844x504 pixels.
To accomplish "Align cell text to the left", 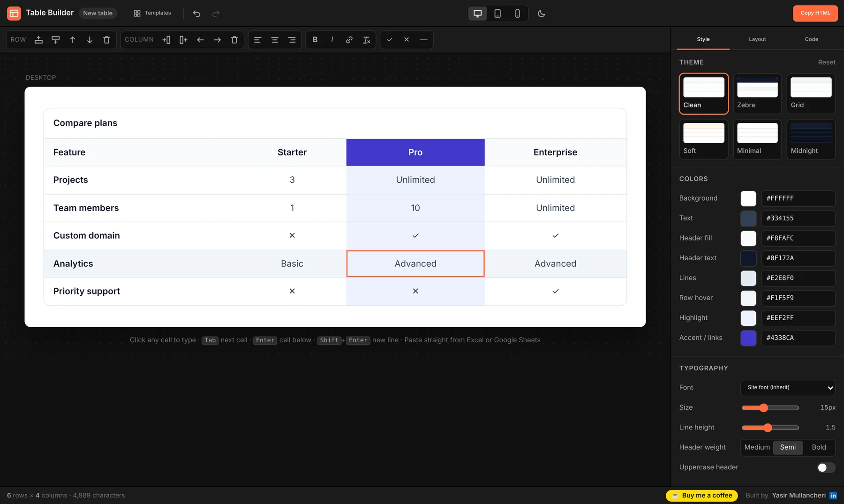I will click(x=257, y=40).
